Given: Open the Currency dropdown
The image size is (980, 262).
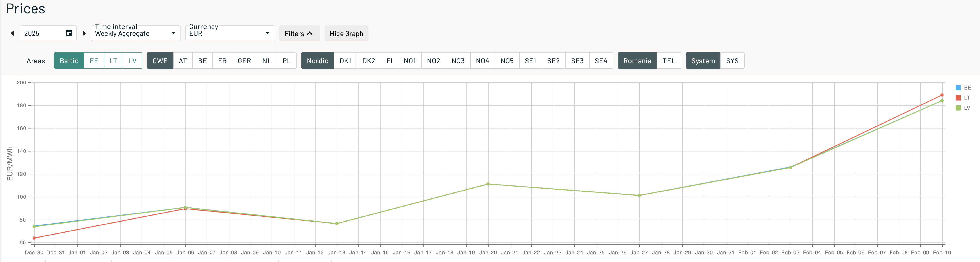Looking at the screenshot, I should click(229, 33).
